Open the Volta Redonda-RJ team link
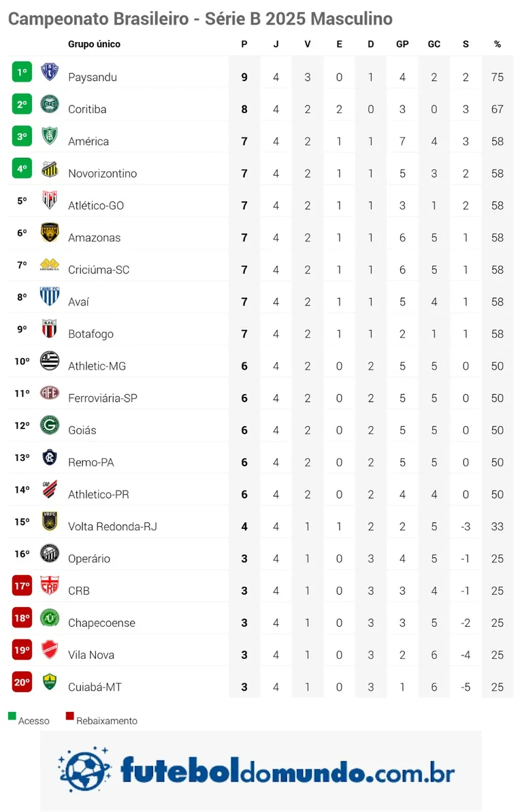522x812 pixels. (x=112, y=527)
